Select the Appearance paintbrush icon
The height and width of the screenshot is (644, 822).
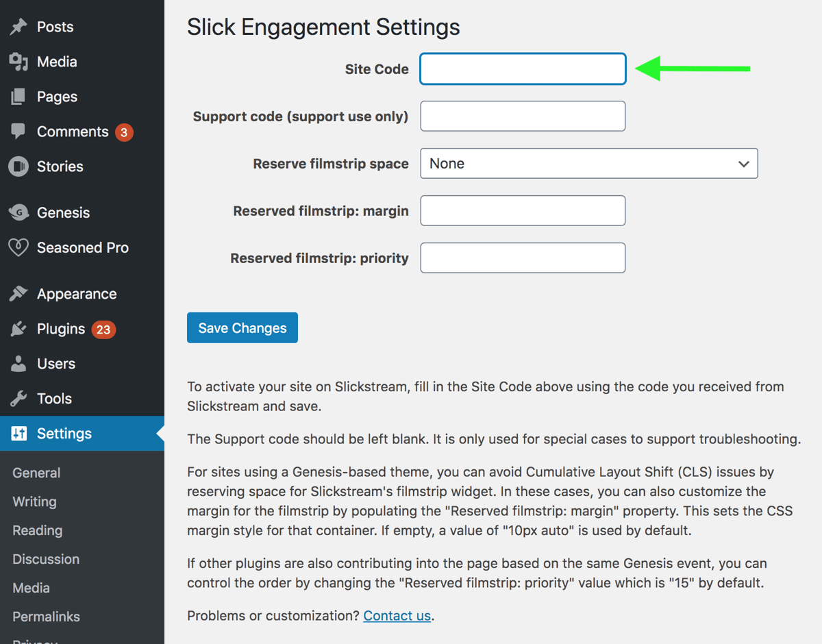pos(18,293)
